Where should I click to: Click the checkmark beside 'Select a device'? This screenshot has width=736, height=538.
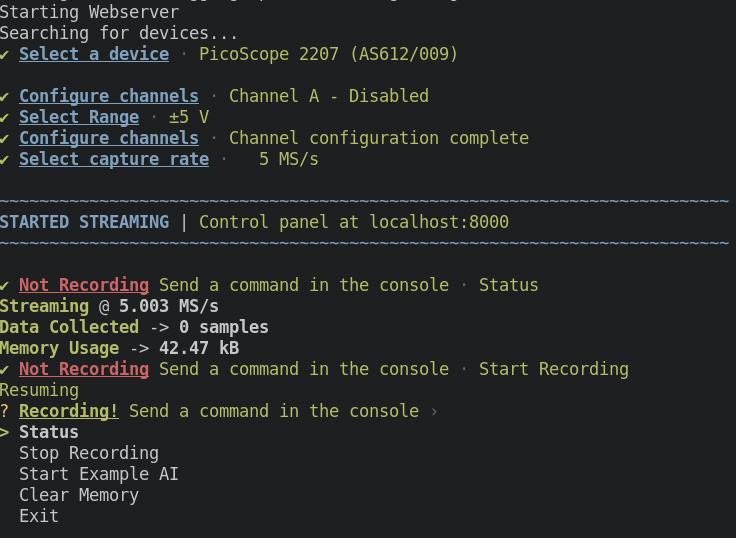pos(5,54)
